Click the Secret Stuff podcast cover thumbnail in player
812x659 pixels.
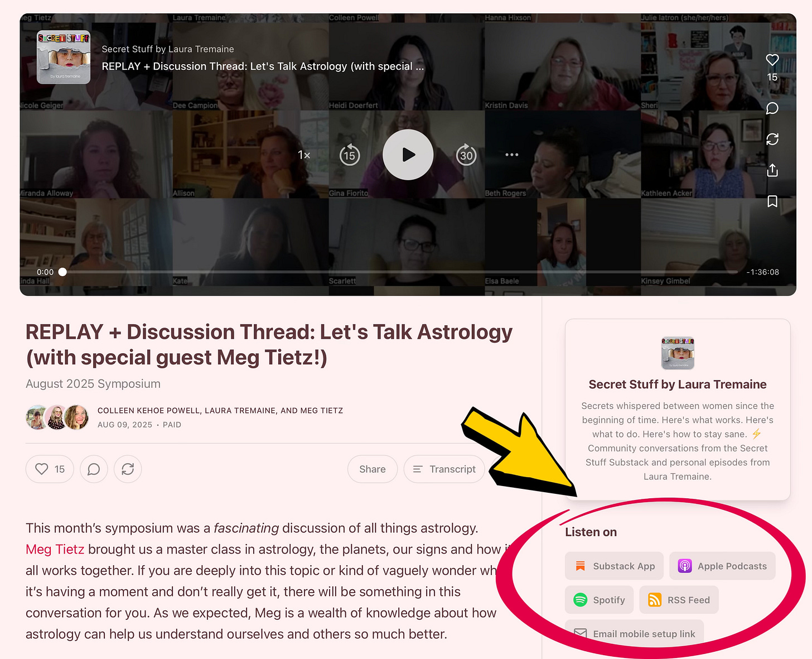[x=64, y=57]
